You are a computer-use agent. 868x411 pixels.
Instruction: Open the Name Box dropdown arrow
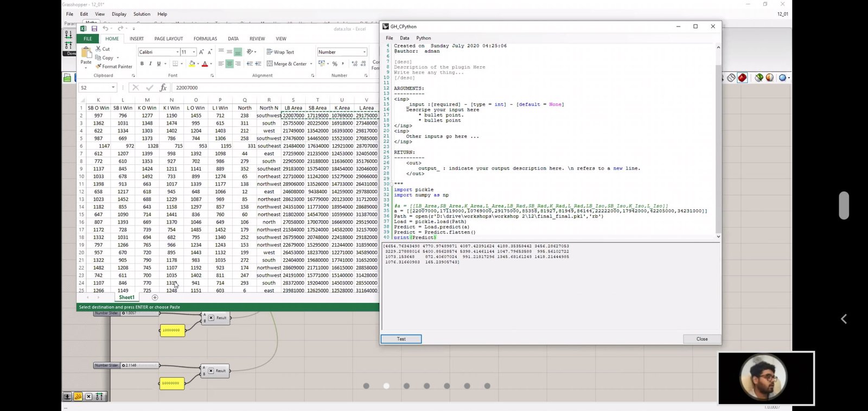(x=113, y=87)
